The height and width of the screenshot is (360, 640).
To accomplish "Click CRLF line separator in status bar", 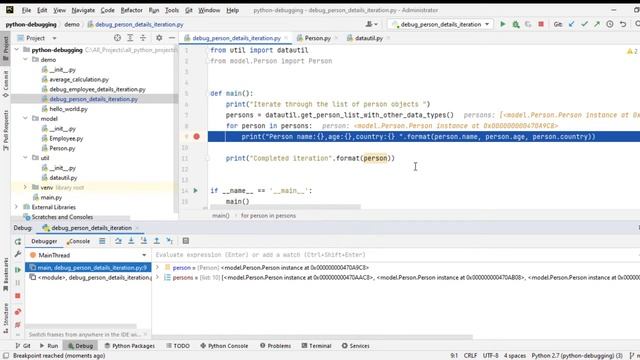I will click(x=470, y=356).
